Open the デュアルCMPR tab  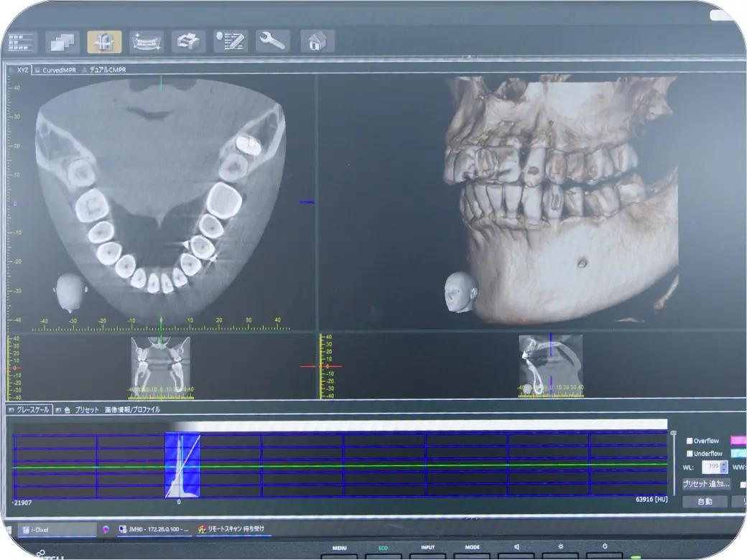click(104, 70)
